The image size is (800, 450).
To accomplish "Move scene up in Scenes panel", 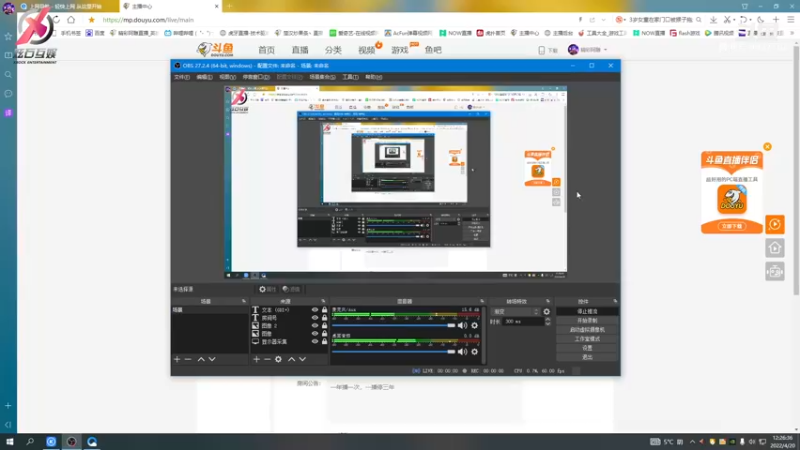I will 201,359.
